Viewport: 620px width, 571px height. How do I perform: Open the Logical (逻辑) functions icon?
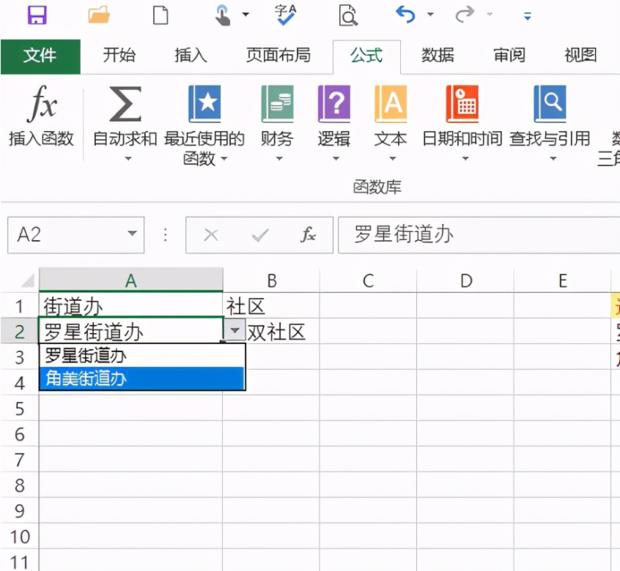pos(334,106)
